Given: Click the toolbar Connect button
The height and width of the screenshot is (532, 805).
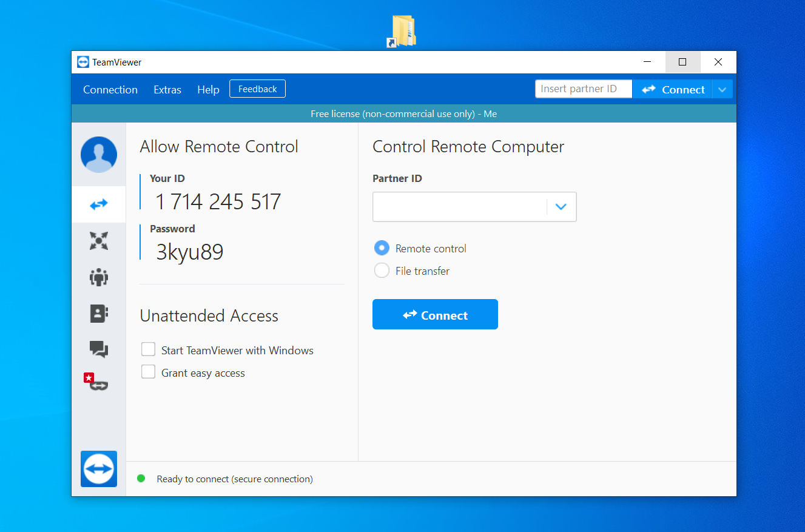Looking at the screenshot, I should (672, 89).
